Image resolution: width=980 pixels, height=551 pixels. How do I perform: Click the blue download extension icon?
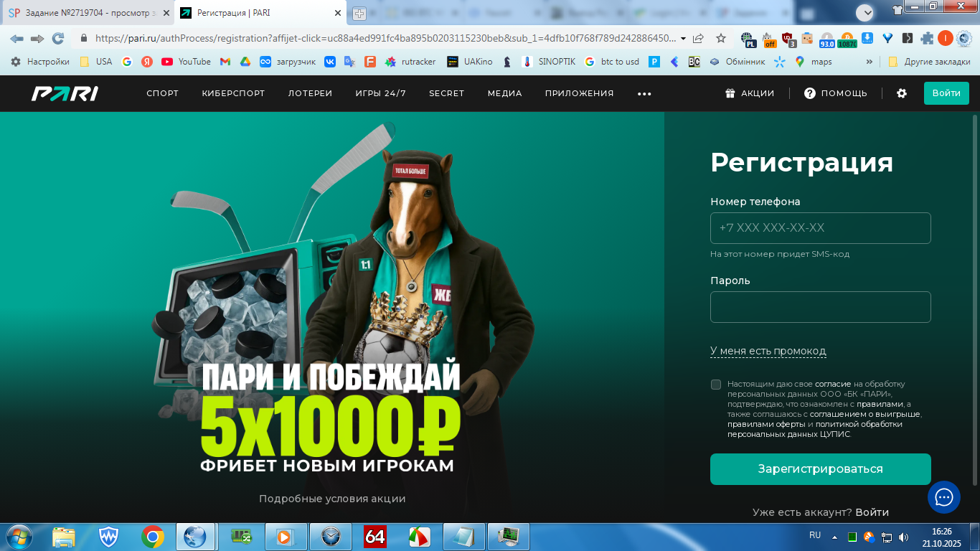[867, 38]
